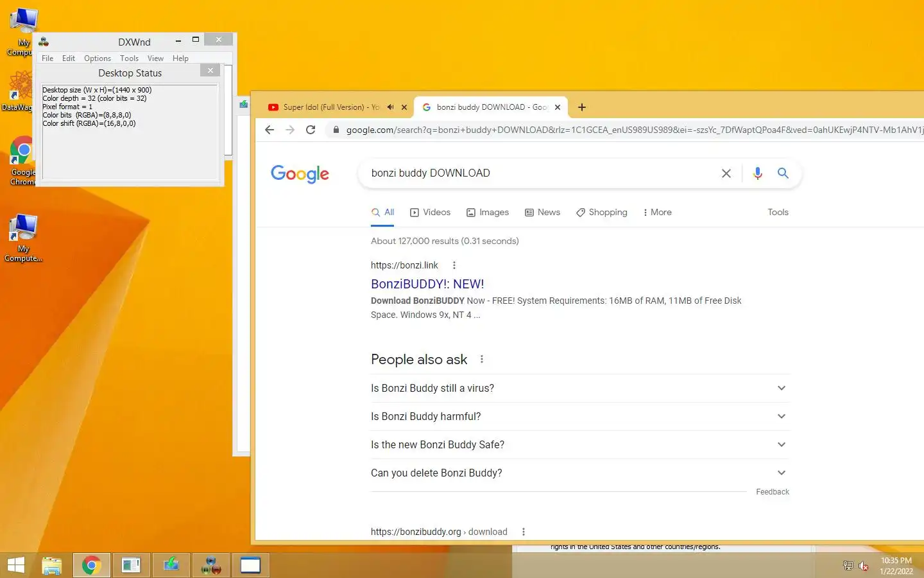Switch to Videos results
Viewport: 924px width, 578px height.
431,213
